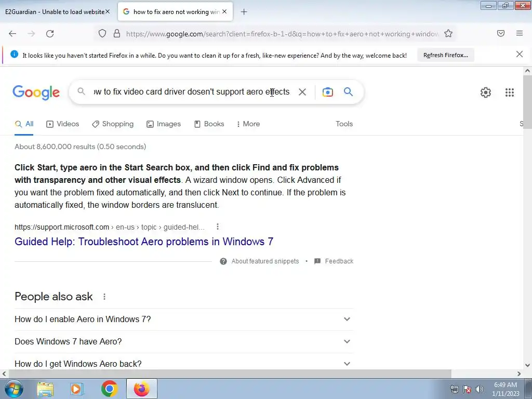Image resolution: width=532 pixels, height=399 pixels.
Task: Click the forward navigation arrow
Action: point(31,34)
